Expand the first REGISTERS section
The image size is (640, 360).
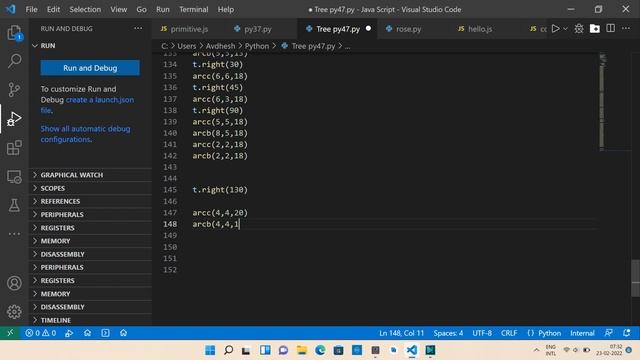coord(90,228)
